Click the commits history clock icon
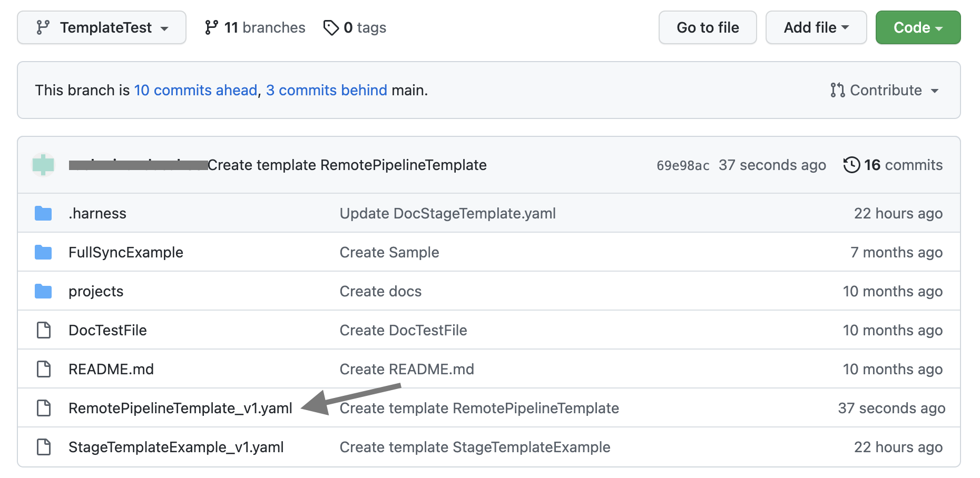This screenshot has height=478, width=980. pos(851,165)
